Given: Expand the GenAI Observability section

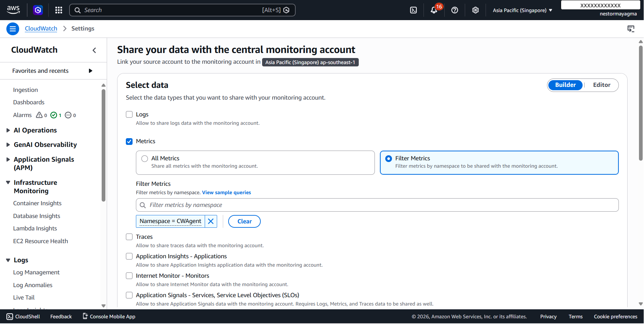Looking at the screenshot, I should coord(8,145).
